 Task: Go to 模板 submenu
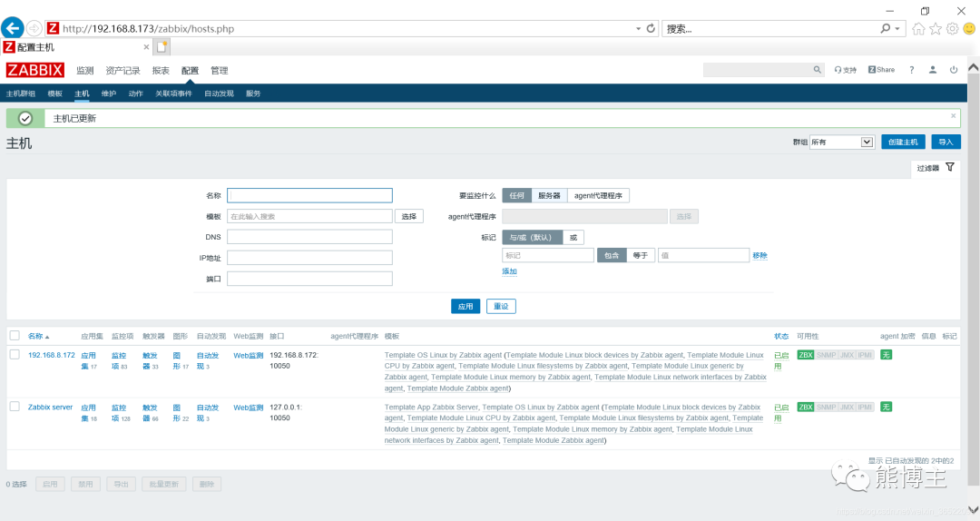[55, 93]
